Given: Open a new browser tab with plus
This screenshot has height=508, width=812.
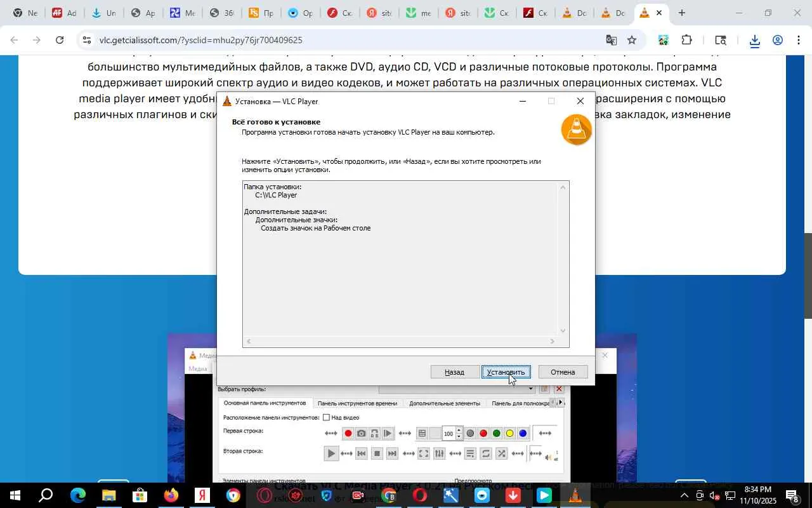Looking at the screenshot, I should [x=681, y=13].
